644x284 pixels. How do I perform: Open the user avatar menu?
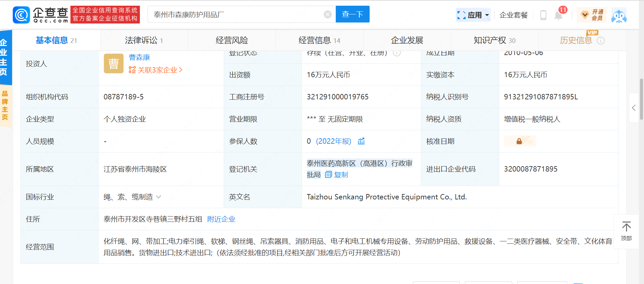tap(619, 15)
